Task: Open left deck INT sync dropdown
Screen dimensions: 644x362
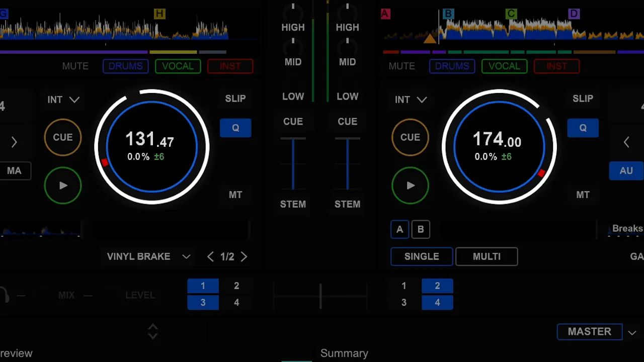Action: [x=63, y=100]
